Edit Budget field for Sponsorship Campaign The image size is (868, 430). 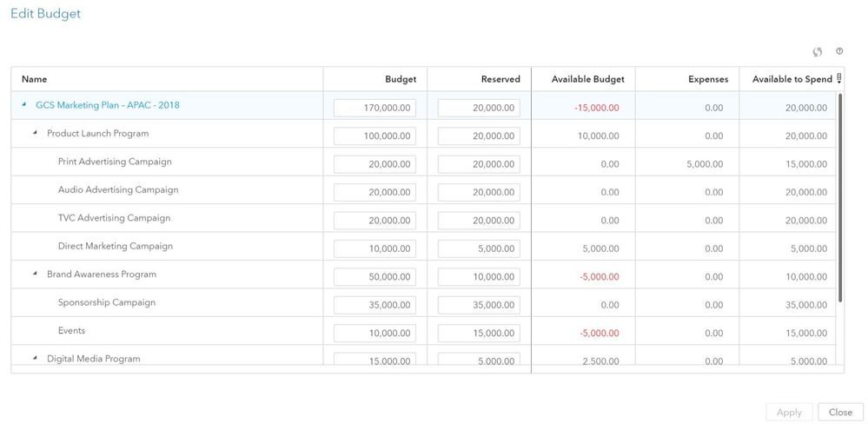(x=374, y=305)
